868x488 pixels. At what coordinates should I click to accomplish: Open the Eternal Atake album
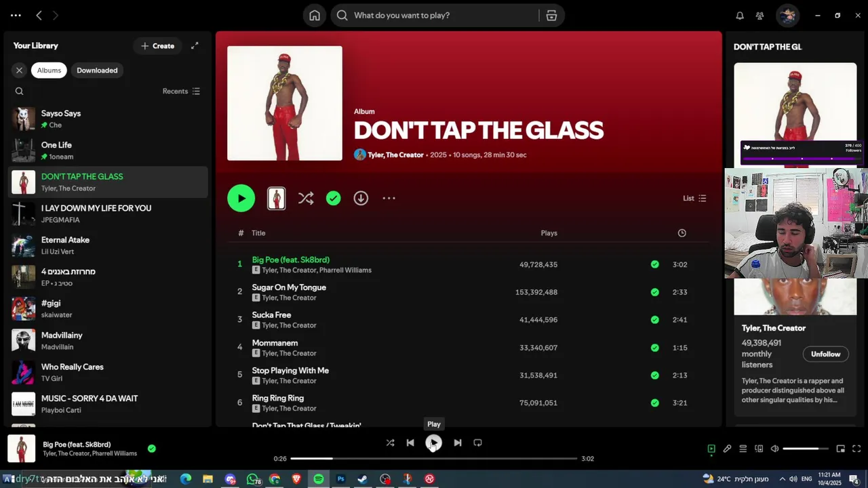click(108, 245)
